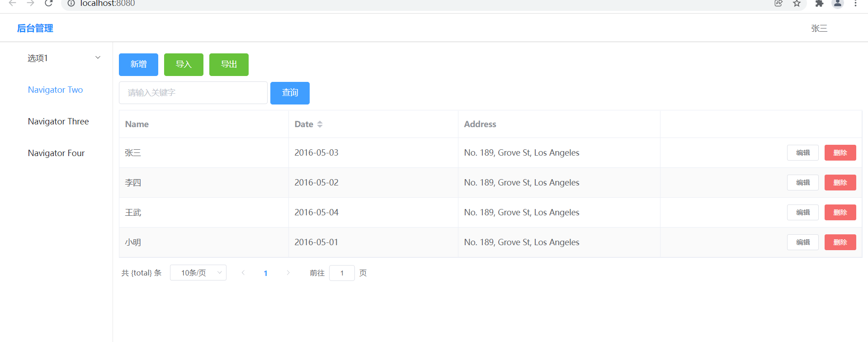Go back using the browser back arrow
Screen dimensions: 868x342
pyautogui.click(x=13, y=3)
